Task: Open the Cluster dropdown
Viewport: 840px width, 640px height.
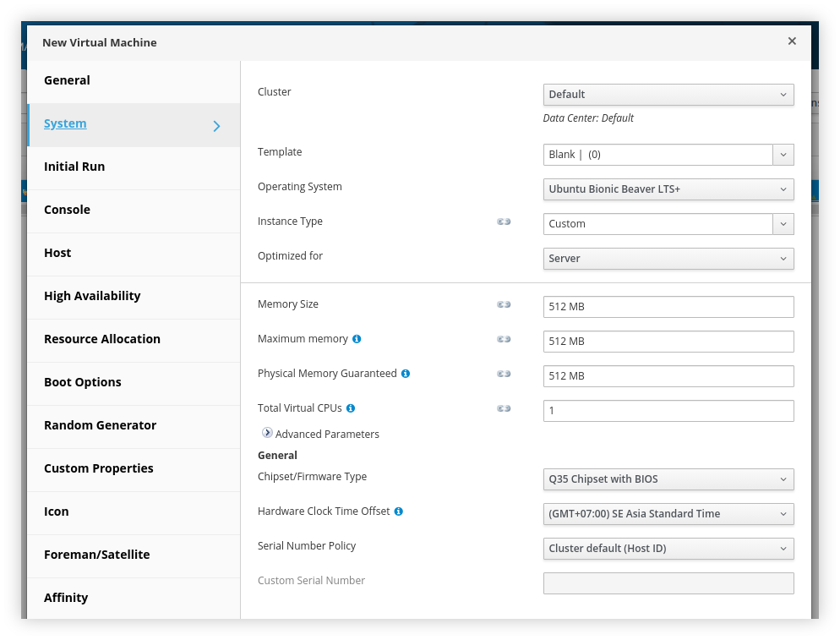Action: click(x=668, y=95)
